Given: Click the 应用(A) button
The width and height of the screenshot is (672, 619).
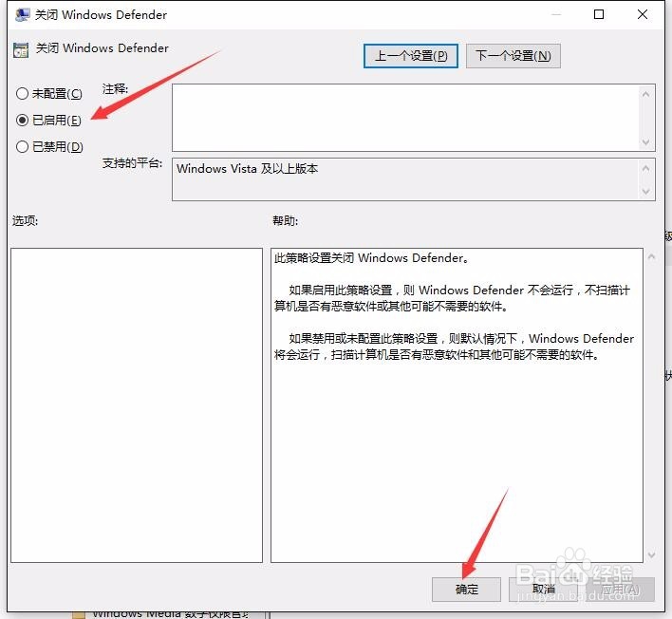Looking at the screenshot, I should [620, 590].
